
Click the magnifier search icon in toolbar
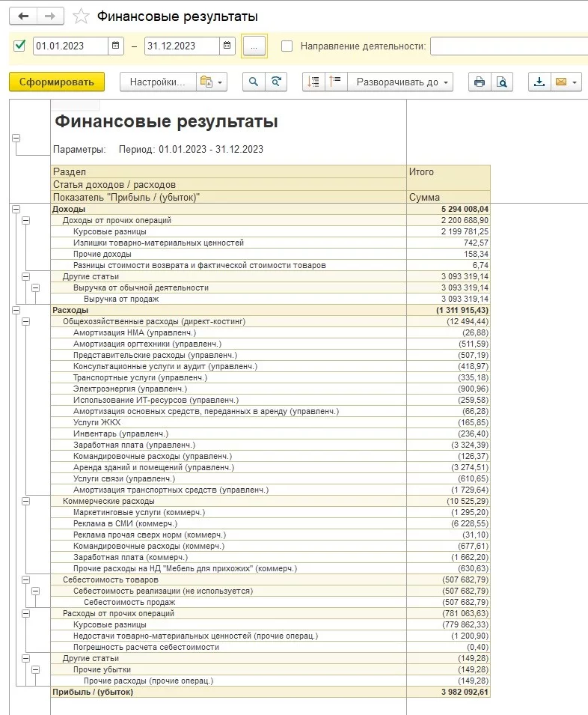(254, 82)
